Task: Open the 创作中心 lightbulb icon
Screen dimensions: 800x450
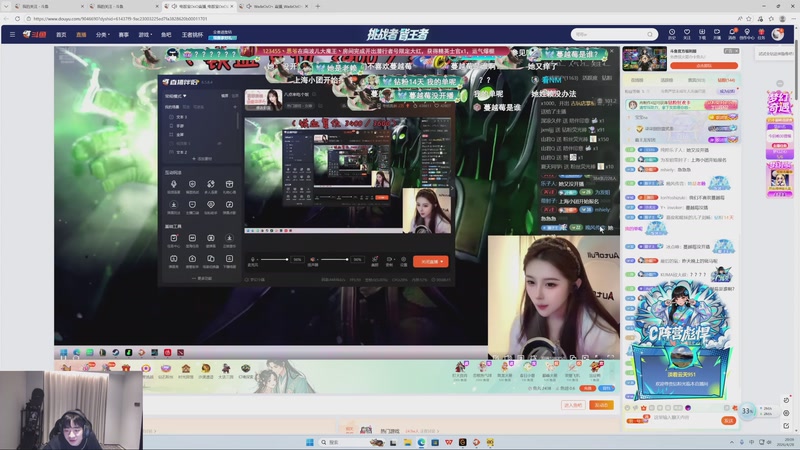Action: [x=747, y=34]
